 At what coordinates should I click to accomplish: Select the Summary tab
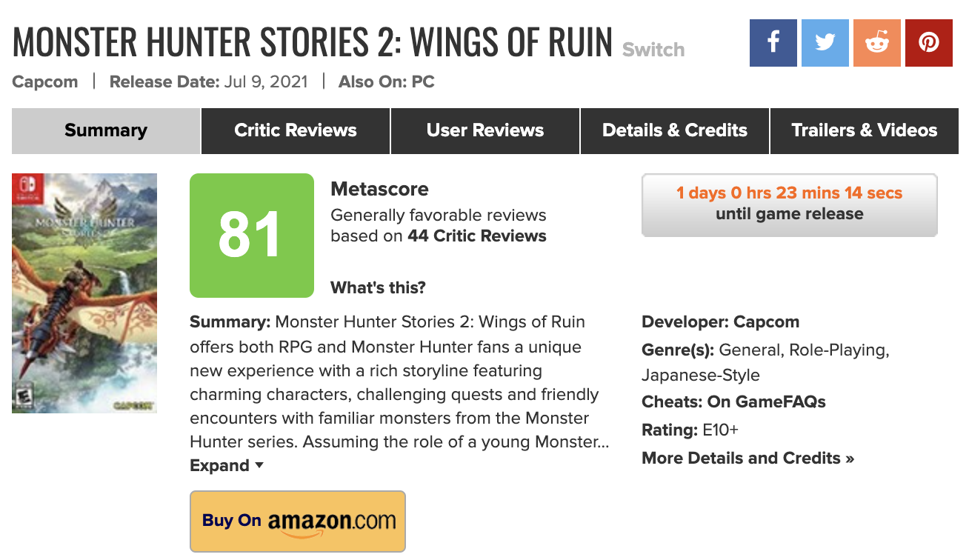[106, 131]
